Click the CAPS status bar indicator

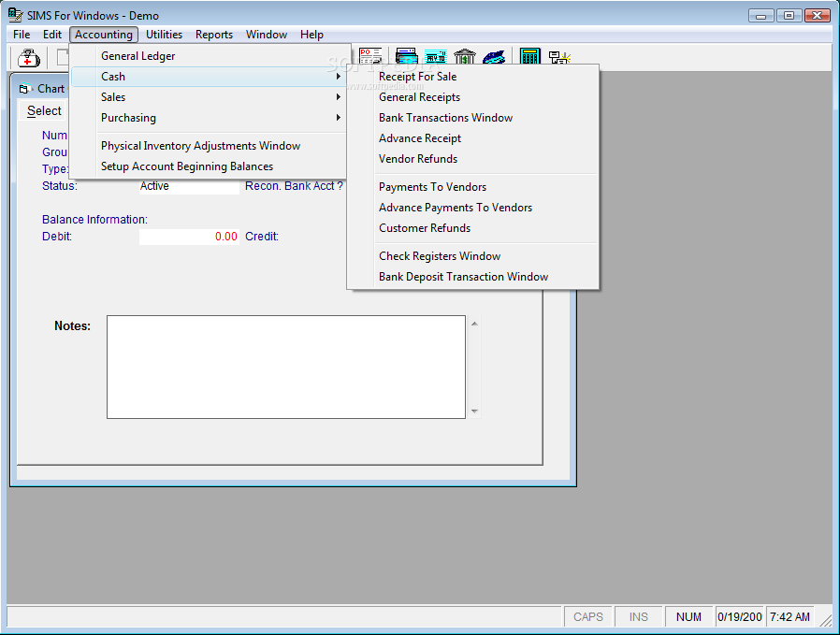pyautogui.click(x=587, y=617)
